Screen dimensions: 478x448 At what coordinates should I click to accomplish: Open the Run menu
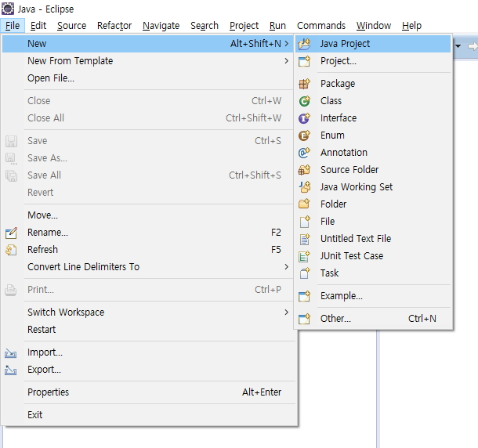coord(277,26)
